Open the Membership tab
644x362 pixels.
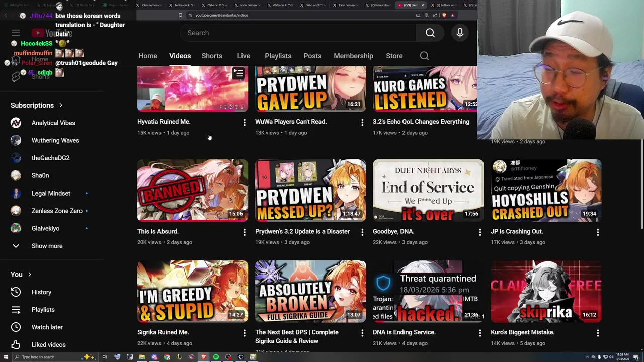point(353,56)
